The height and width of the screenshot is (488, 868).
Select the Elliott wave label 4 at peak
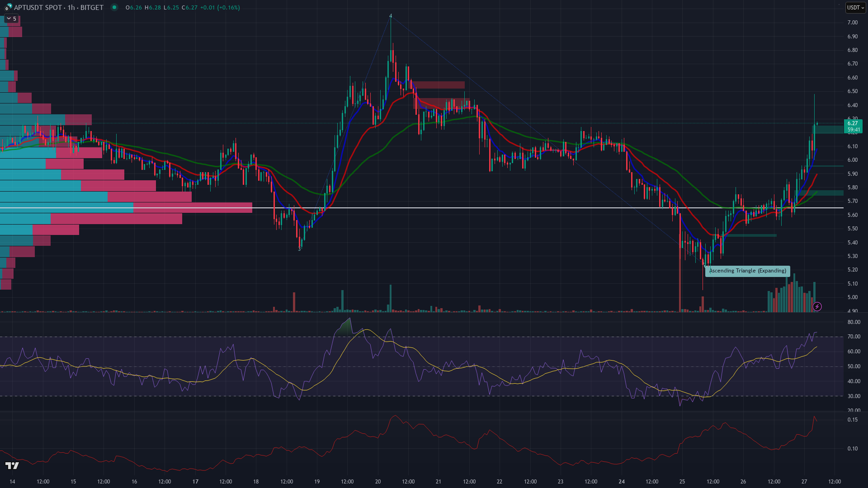(391, 16)
